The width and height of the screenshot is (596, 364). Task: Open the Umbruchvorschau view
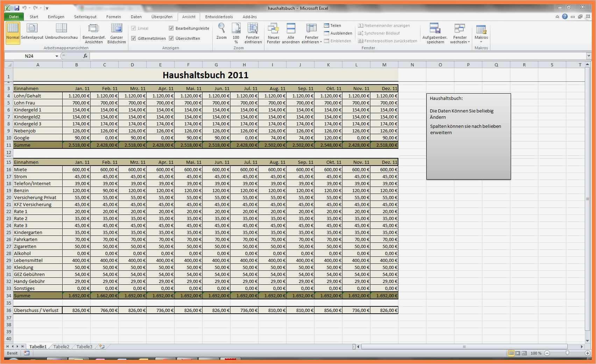pos(62,31)
